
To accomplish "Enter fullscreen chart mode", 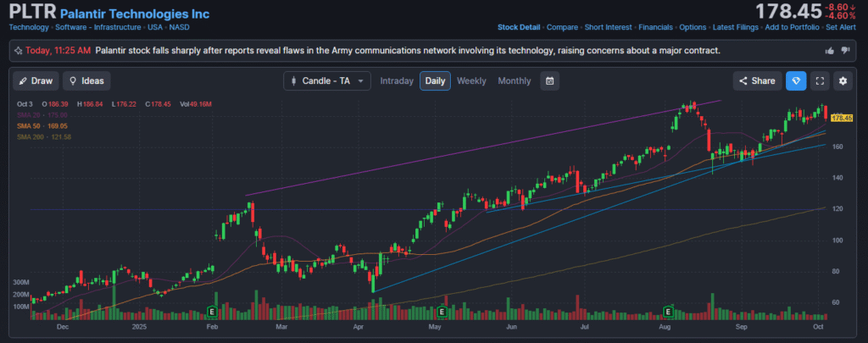I will pyautogui.click(x=819, y=81).
